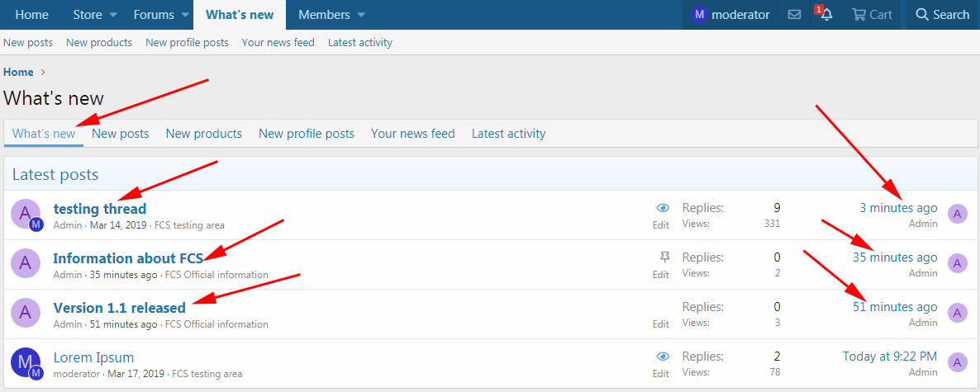Switch to the New profile posts tab

tap(306, 134)
